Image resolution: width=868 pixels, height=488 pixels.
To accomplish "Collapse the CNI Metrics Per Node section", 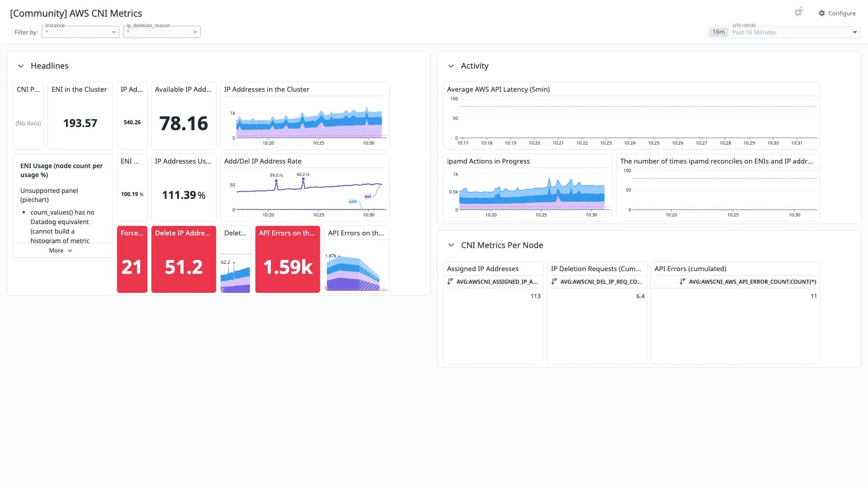I will tap(451, 245).
